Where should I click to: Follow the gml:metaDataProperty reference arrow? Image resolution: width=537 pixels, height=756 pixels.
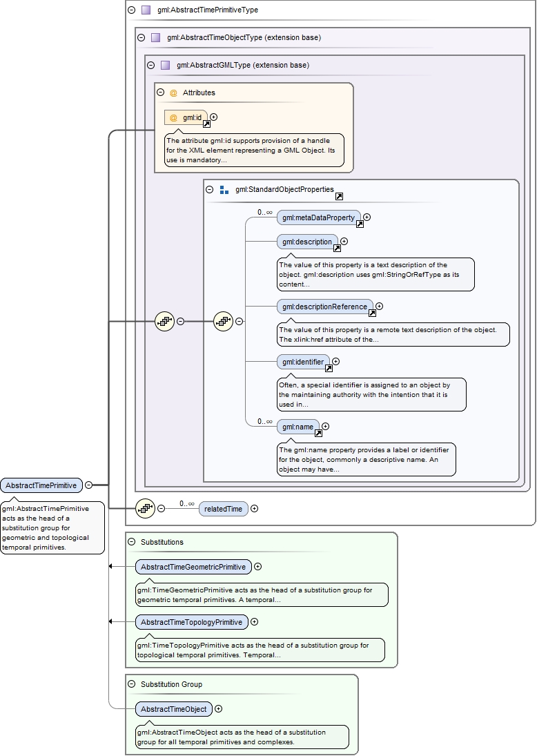(x=360, y=224)
